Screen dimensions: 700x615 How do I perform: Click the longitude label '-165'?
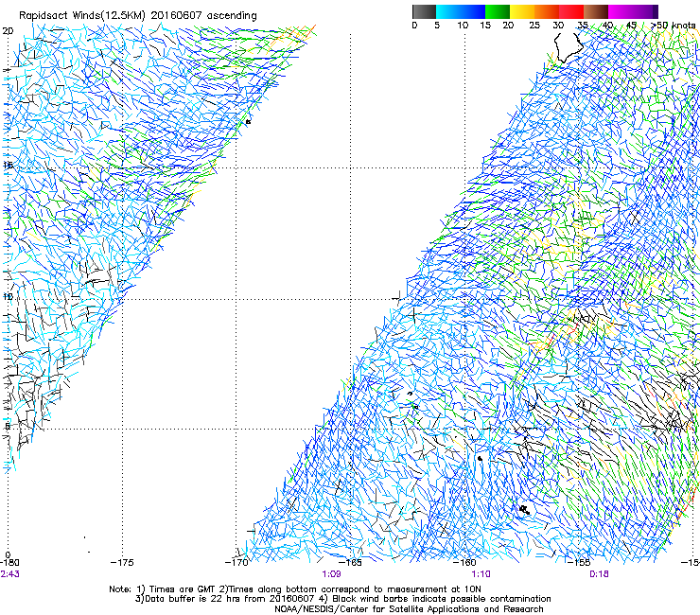tap(350, 562)
